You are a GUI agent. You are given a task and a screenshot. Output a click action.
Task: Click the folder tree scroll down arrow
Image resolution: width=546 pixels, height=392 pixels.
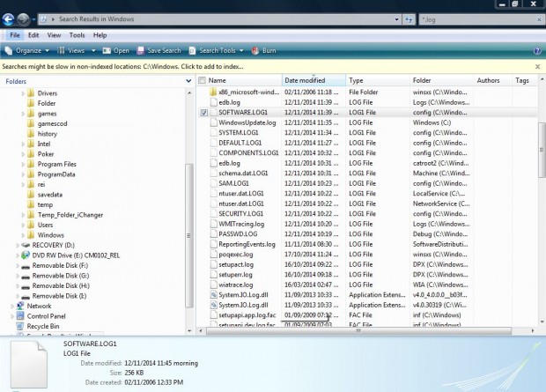pyautogui.click(x=189, y=330)
